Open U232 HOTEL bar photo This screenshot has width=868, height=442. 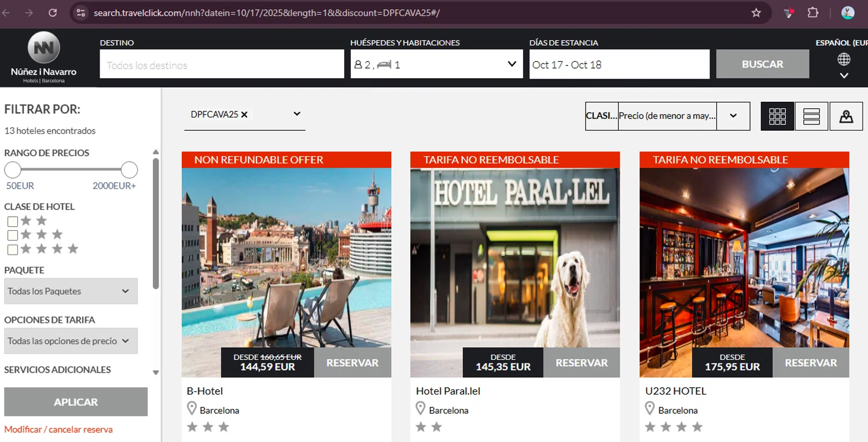coord(744,257)
